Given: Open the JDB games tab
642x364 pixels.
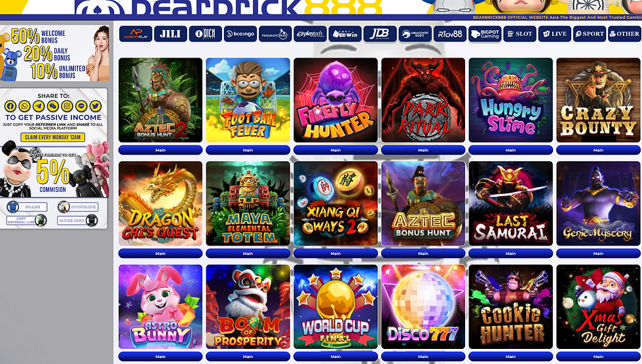Looking at the screenshot, I should tap(380, 34).
